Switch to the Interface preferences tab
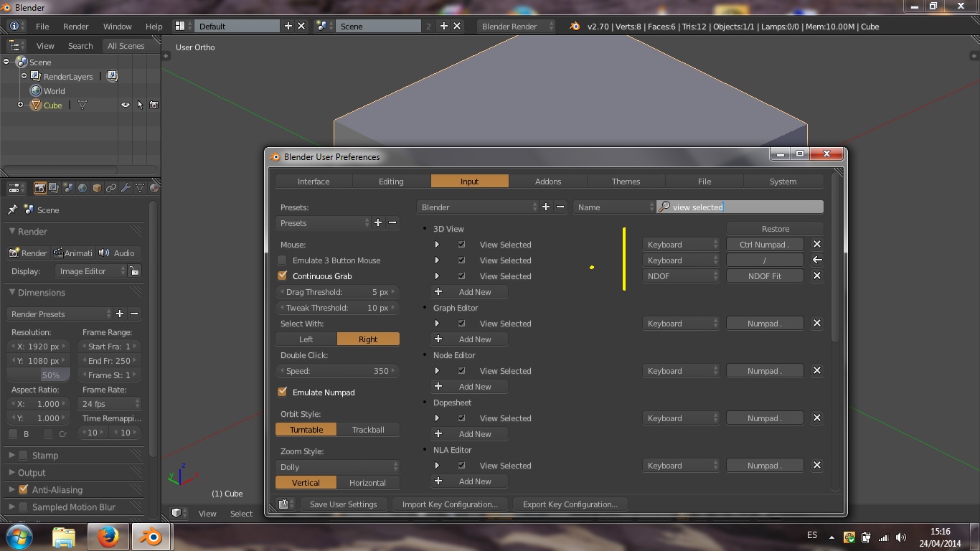This screenshot has height=551, width=980. (314, 181)
